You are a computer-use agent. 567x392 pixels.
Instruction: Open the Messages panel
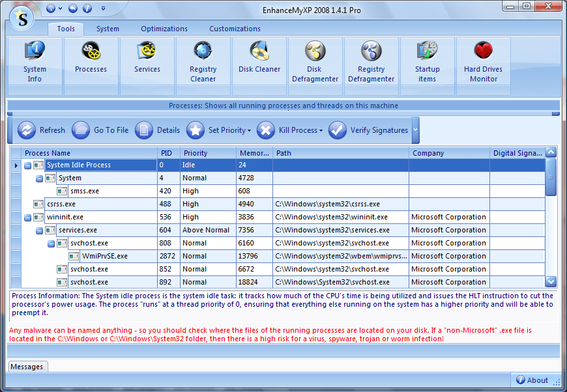coord(27,367)
